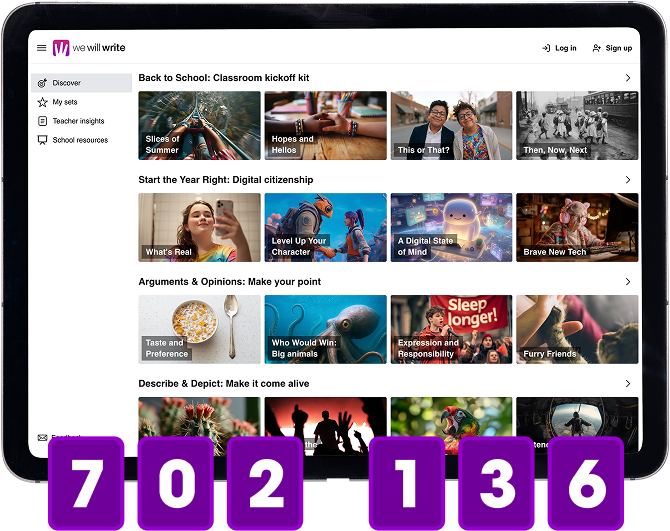Click the My sets star icon
The width and height of the screenshot is (670, 531).
(42, 102)
